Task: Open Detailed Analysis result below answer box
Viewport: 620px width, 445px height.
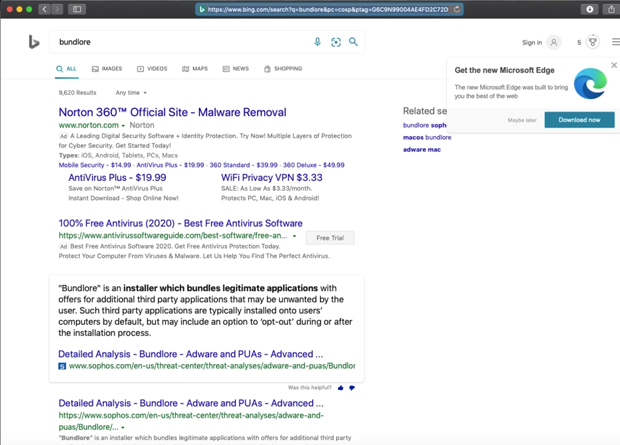Action: [191, 403]
